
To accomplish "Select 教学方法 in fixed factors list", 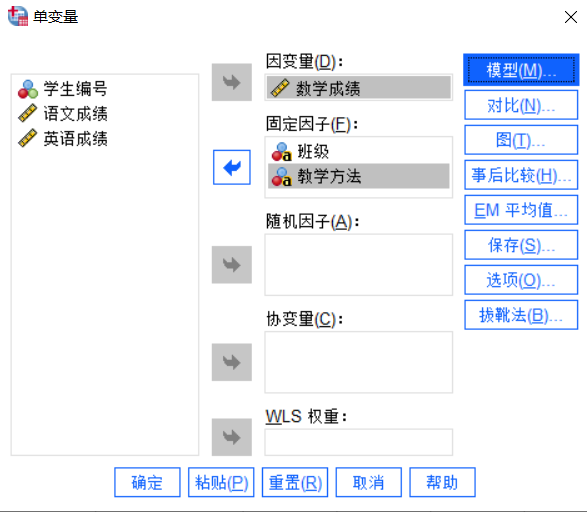I will (359, 176).
